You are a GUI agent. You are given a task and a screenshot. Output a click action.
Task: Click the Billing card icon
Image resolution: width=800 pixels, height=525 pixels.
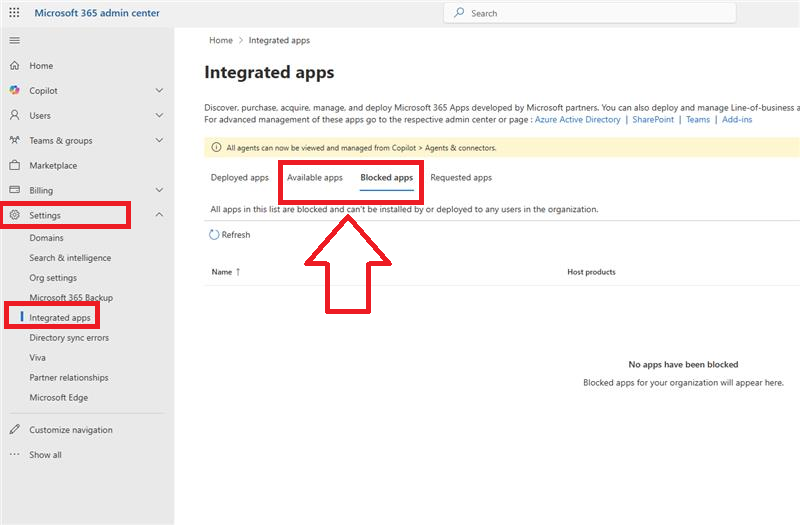(x=15, y=190)
